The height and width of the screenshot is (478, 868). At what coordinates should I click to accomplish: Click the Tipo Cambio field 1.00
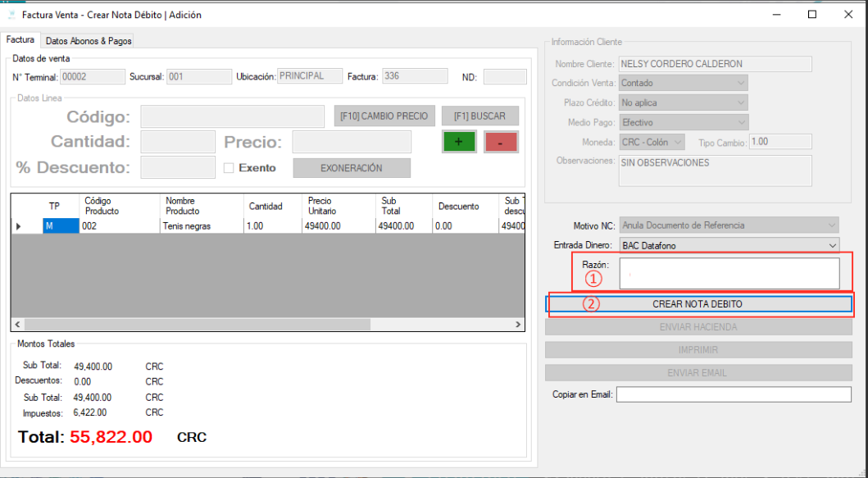(x=780, y=142)
